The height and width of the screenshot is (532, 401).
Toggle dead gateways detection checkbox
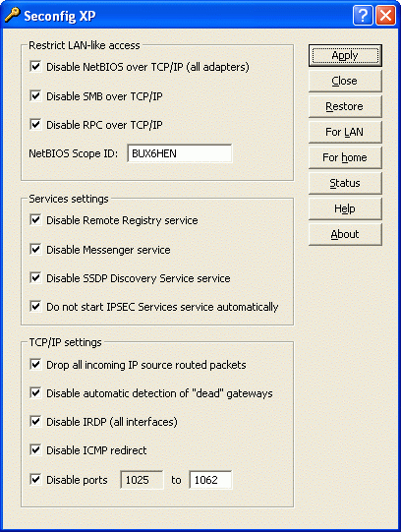(35, 393)
